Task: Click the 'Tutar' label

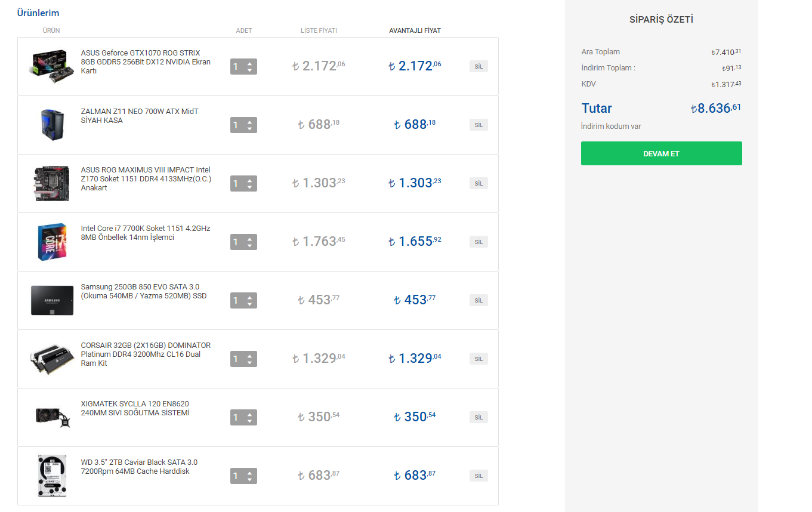Action: tap(597, 109)
